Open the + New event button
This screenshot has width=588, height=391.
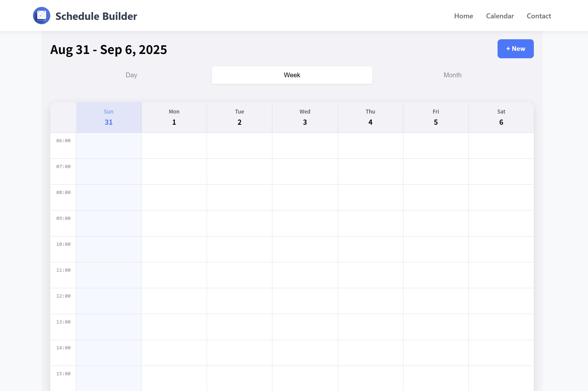coord(515,49)
